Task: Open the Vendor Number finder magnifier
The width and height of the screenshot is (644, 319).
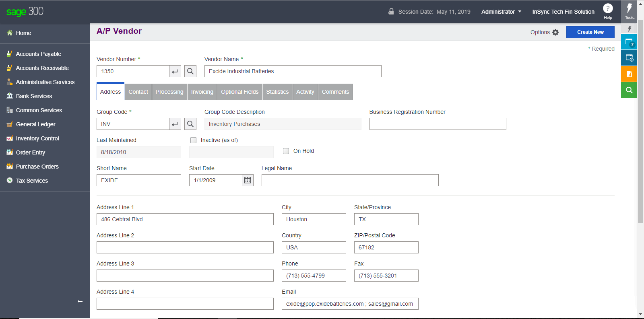Action: click(190, 71)
